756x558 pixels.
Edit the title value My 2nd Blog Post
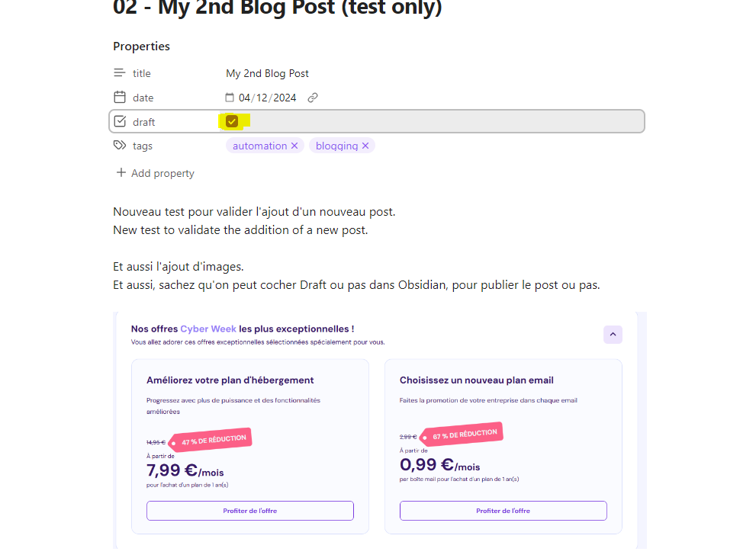[x=268, y=73]
